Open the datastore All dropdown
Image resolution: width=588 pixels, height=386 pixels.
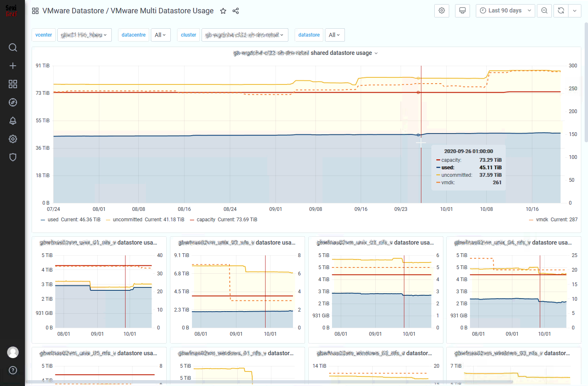tap(335, 35)
